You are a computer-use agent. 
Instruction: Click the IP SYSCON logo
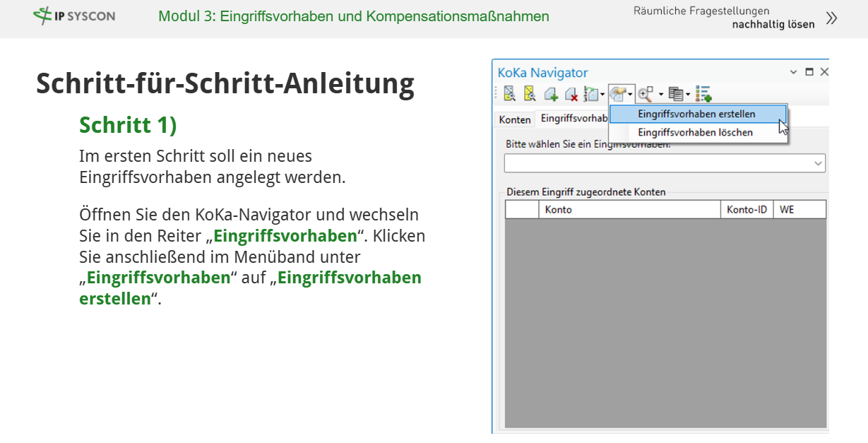(x=73, y=16)
